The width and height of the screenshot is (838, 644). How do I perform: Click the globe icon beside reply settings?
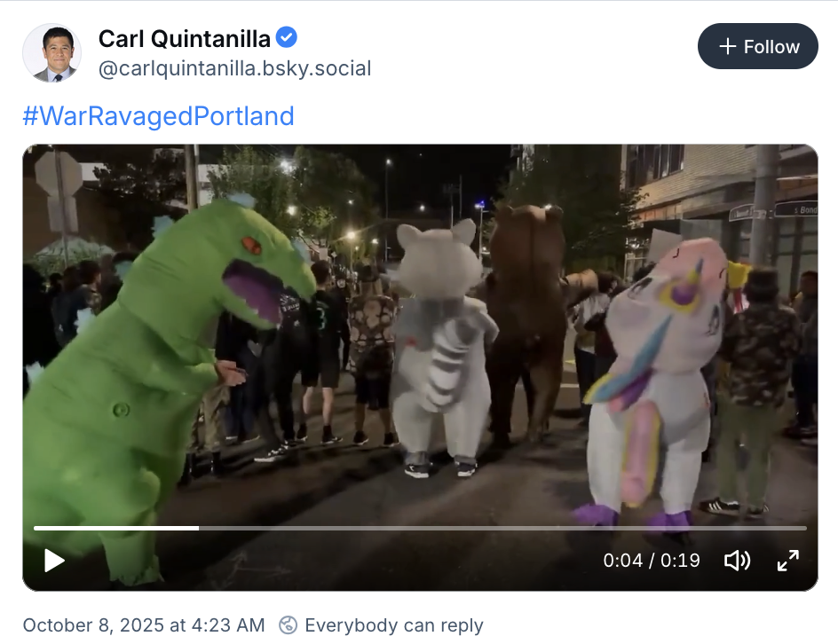288,624
